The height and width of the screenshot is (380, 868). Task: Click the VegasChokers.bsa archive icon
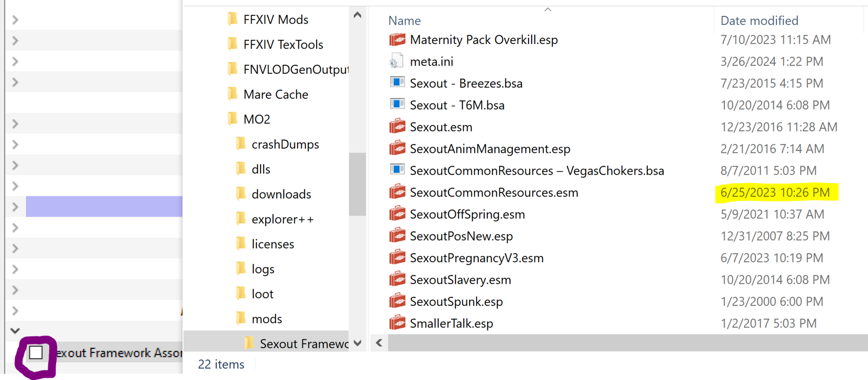coord(397,170)
